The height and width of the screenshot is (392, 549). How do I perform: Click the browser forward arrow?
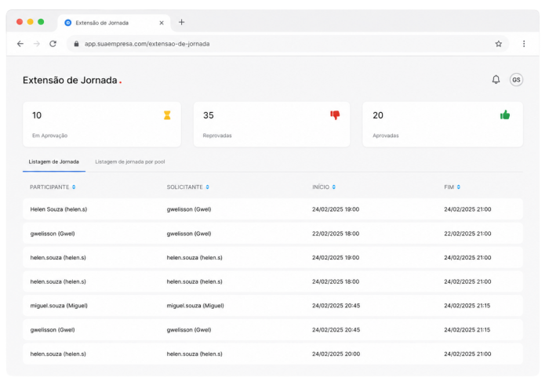pos(36,44)
